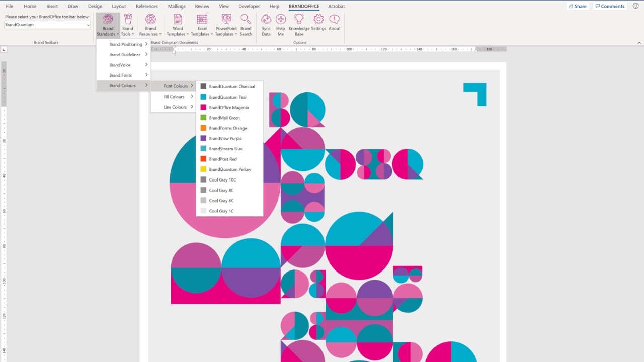Expand Fill Colours submenu arrow

tap(192, 97)
